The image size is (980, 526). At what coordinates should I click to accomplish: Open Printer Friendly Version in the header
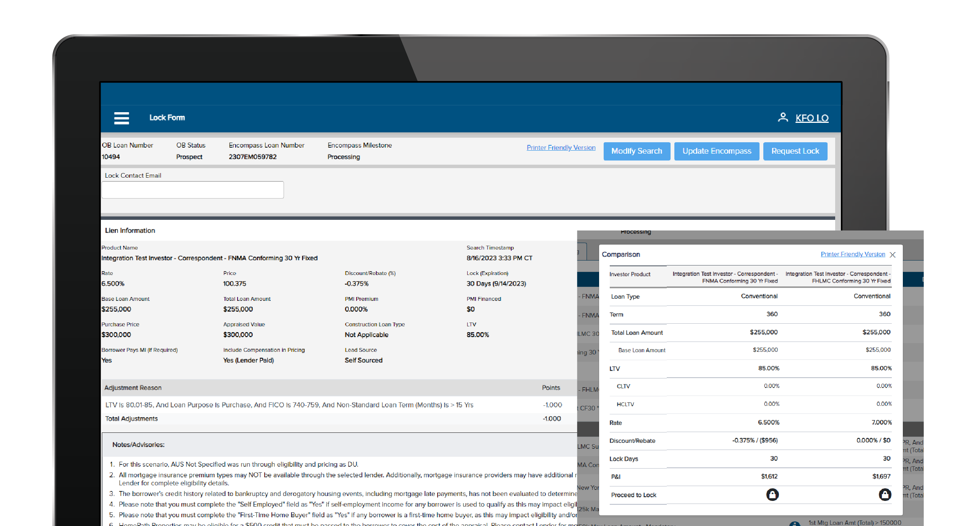(561, 148)
